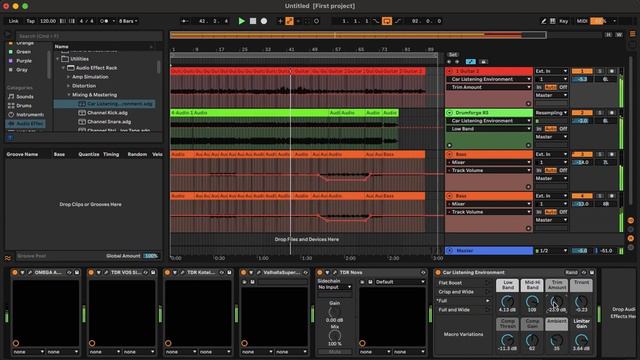This screenshot has height=360, width=640.
Task: Click the wrench icon on TDR VOS device
Action: coord(106,273)
